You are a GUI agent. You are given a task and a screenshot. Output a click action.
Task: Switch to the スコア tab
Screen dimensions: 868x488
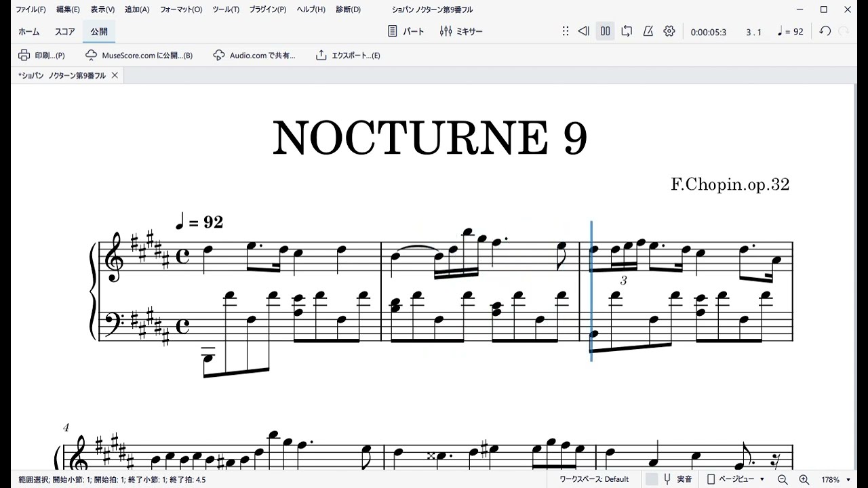pyautogui.click(x=65, y=32)
